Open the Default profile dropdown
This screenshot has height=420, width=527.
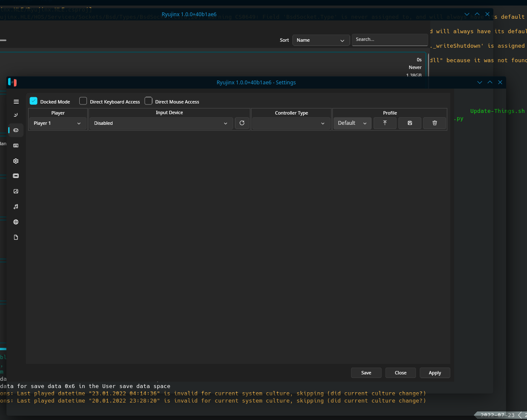(352, 123)
